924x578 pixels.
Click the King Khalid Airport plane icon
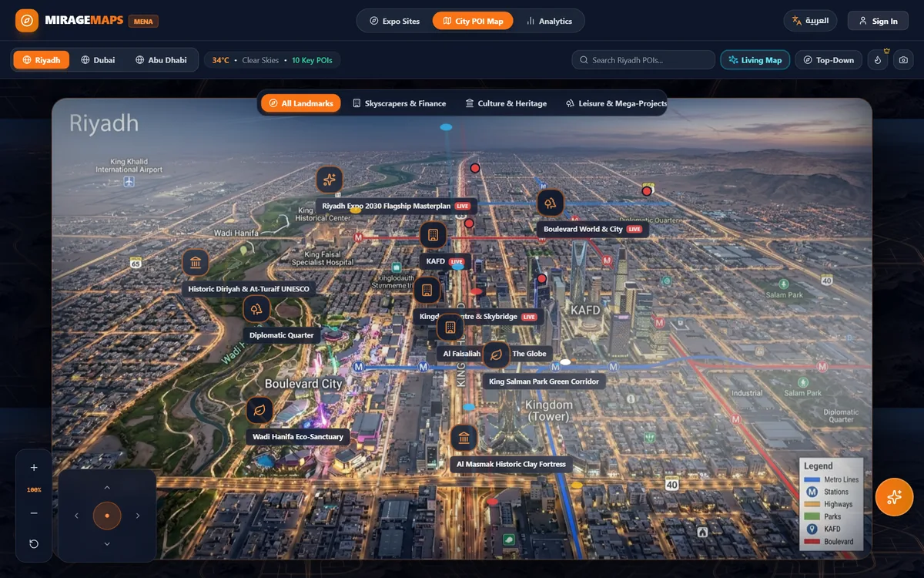(129, 182)
